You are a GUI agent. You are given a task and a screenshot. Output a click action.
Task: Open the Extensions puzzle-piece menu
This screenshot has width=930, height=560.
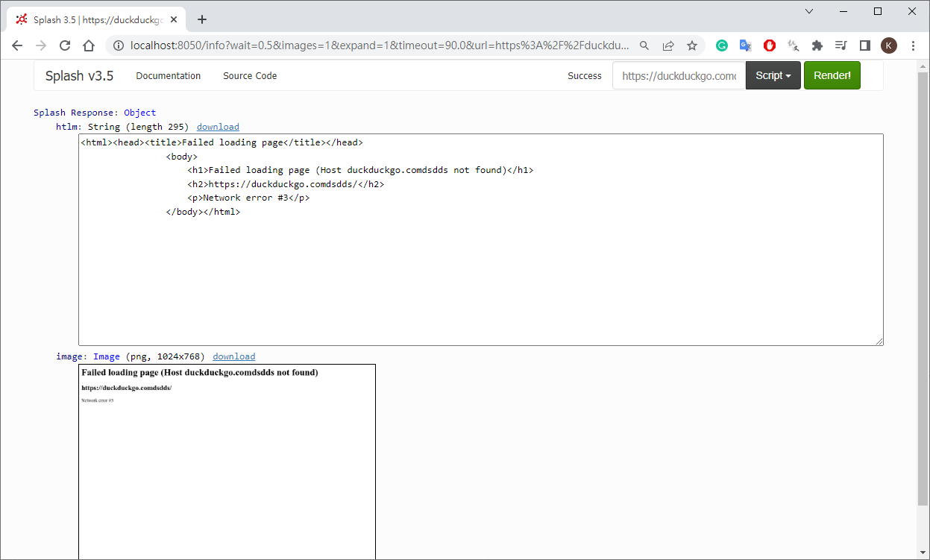point(817,45)
